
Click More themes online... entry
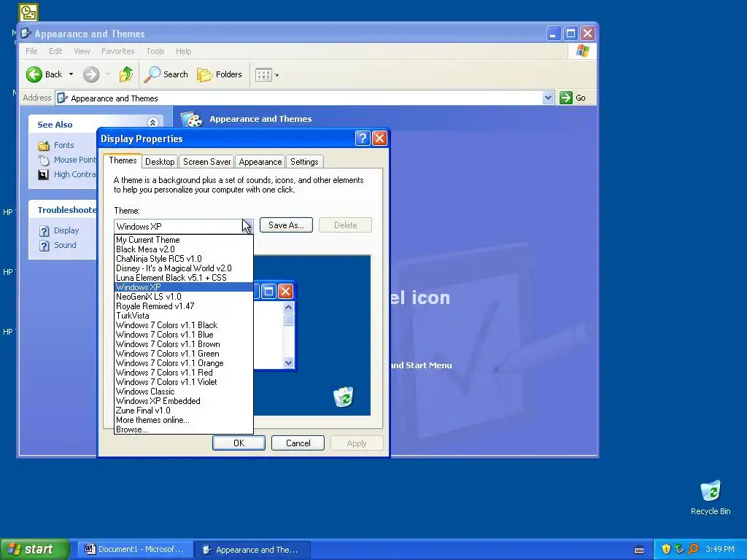coord(184,420)
